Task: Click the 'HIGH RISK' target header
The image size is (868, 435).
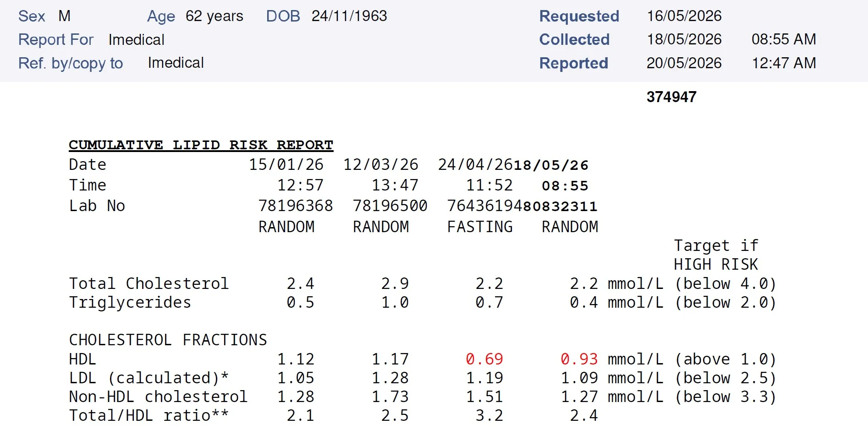Action: 716,265
